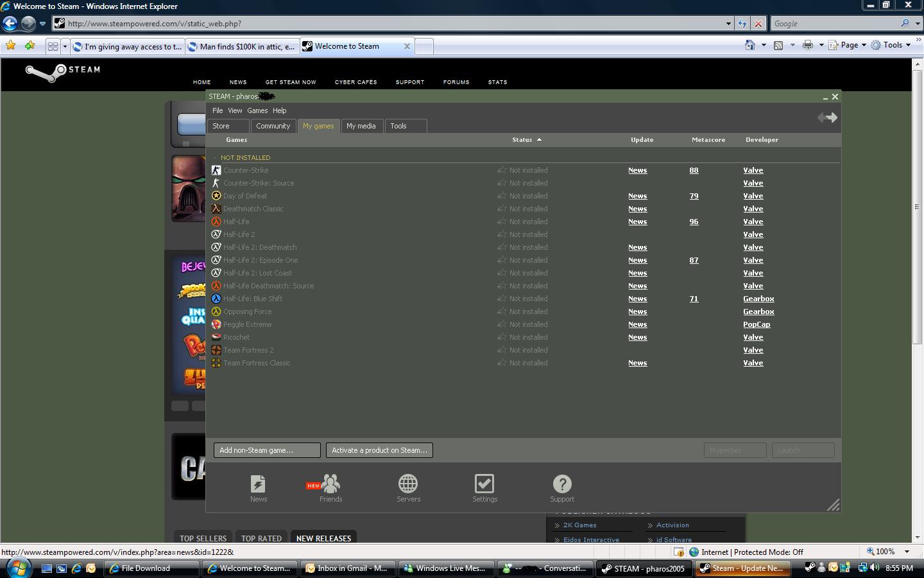Open the Steam File menu

(218, 110)
